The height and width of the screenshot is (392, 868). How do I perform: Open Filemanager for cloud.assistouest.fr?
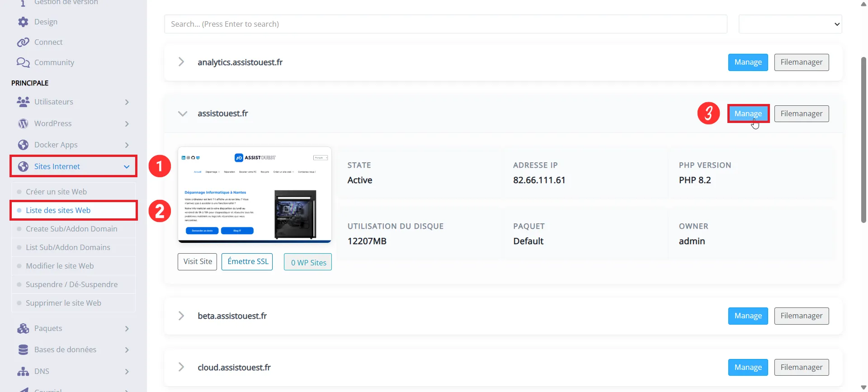(801, 367)
